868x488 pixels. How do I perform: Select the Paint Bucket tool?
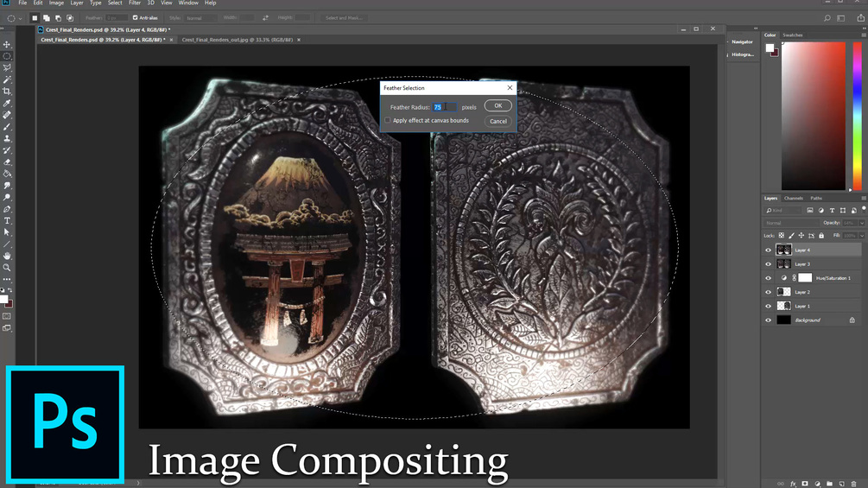(7, 174)
